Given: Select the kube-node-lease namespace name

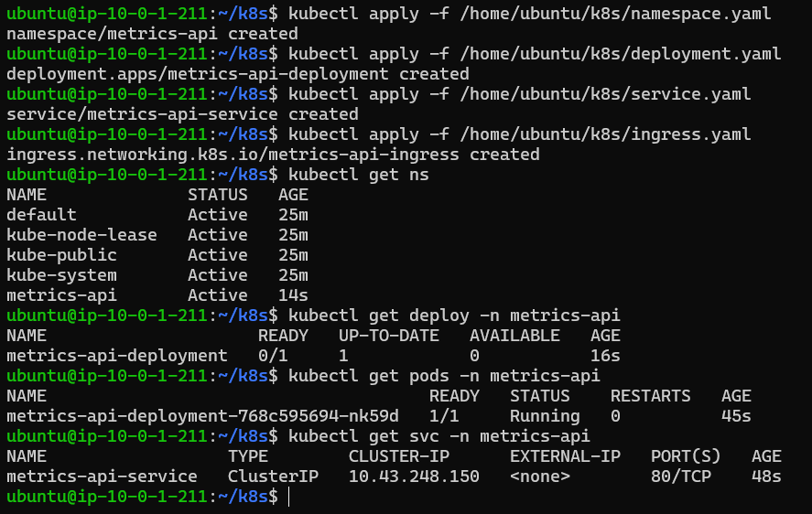Looking at the screenshot, I should click(x=81, y=235).
